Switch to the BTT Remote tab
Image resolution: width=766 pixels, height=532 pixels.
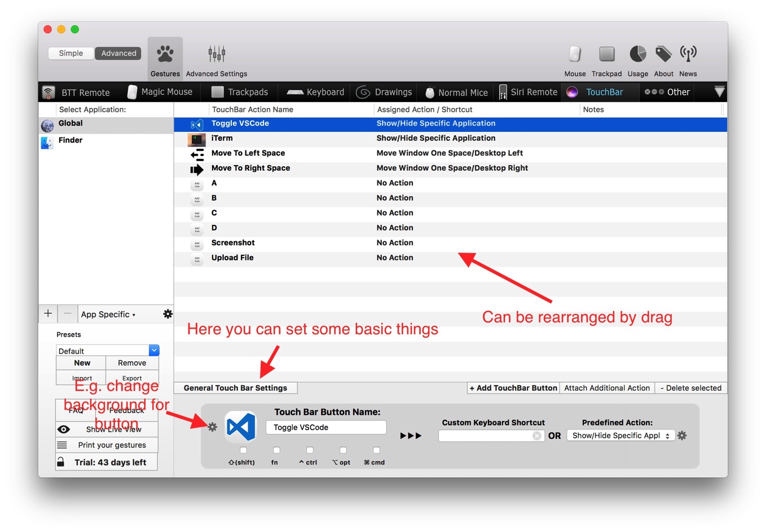[x=77, y=92]
